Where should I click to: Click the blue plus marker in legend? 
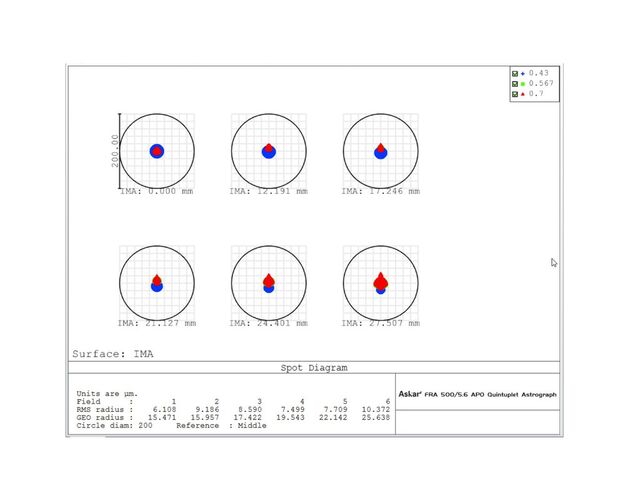(x=523, y=74)
